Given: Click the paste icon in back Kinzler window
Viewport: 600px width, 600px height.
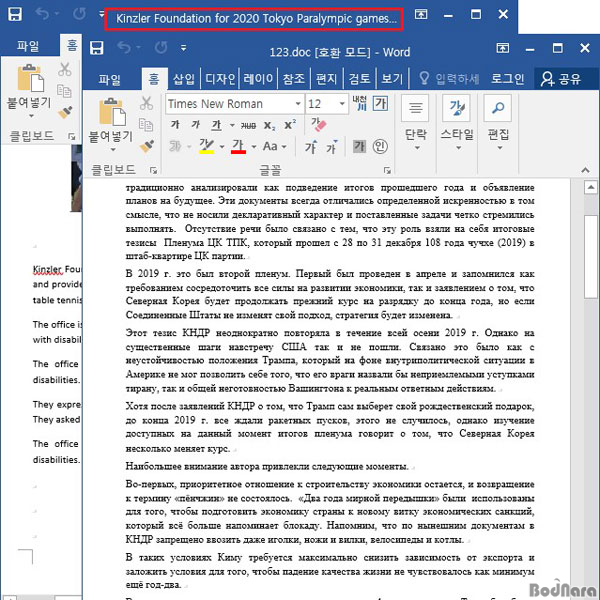Looking at the screenshot, I should 31,78.
